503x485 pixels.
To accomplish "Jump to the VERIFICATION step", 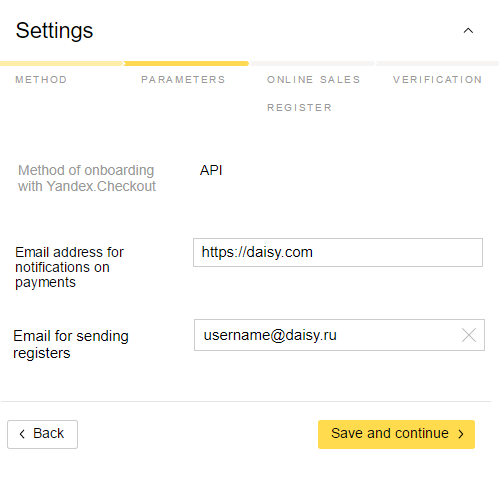I will pyautogui.click(x=438, y=80).
